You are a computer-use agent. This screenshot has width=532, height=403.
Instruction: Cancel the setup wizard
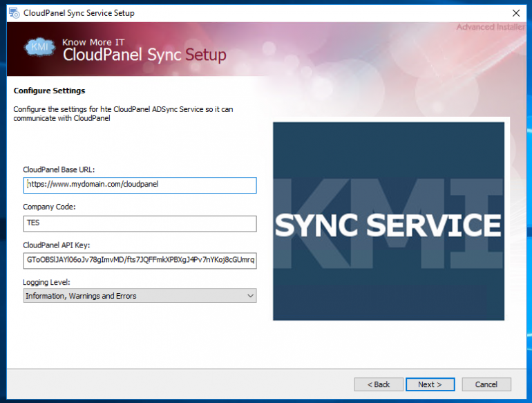(486, 384)
